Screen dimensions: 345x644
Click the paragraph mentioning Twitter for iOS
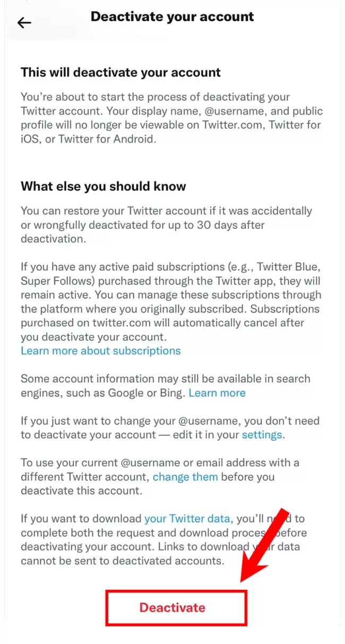click(x=171, y=118)
